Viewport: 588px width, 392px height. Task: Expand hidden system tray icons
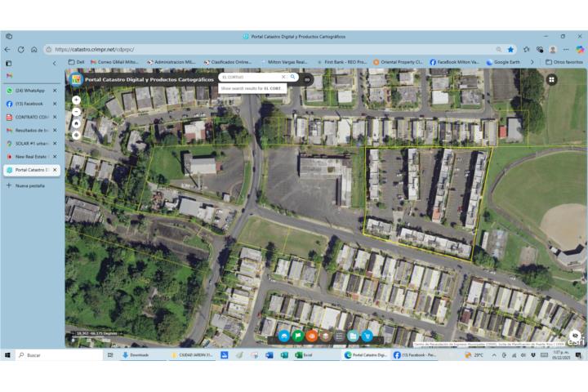pos(493,355)
